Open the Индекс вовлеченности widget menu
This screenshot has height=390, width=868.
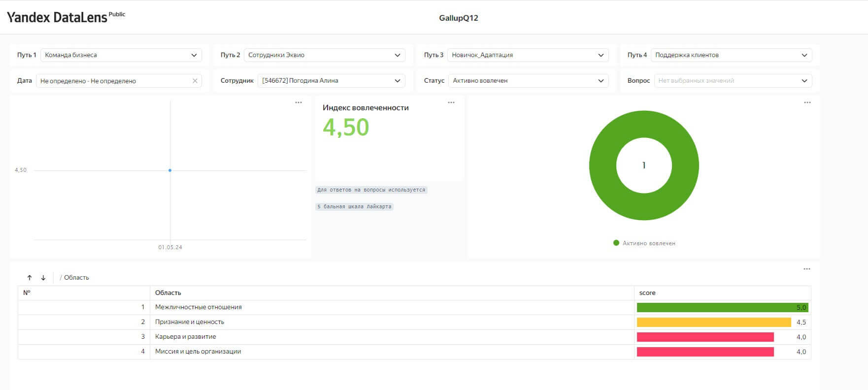451,102
